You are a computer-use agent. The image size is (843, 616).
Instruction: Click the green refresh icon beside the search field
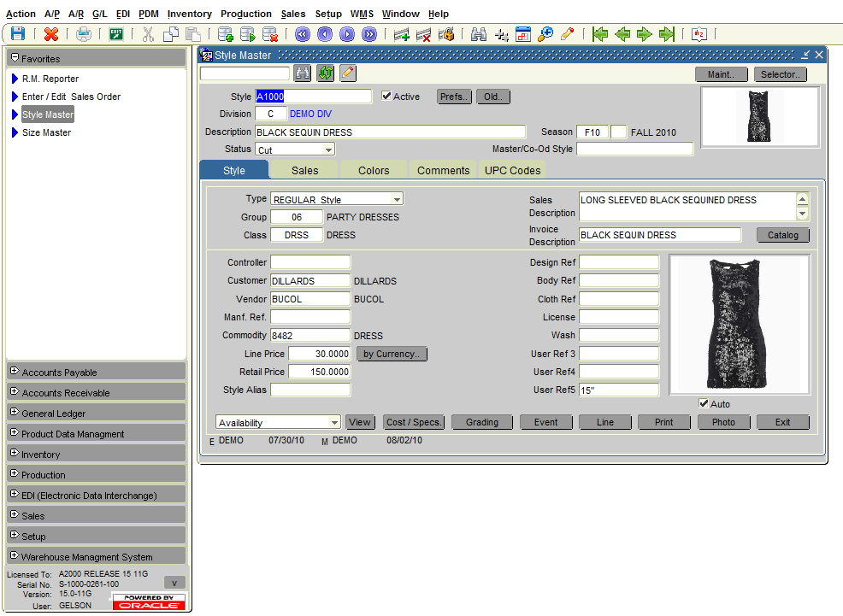coord(325,73)
